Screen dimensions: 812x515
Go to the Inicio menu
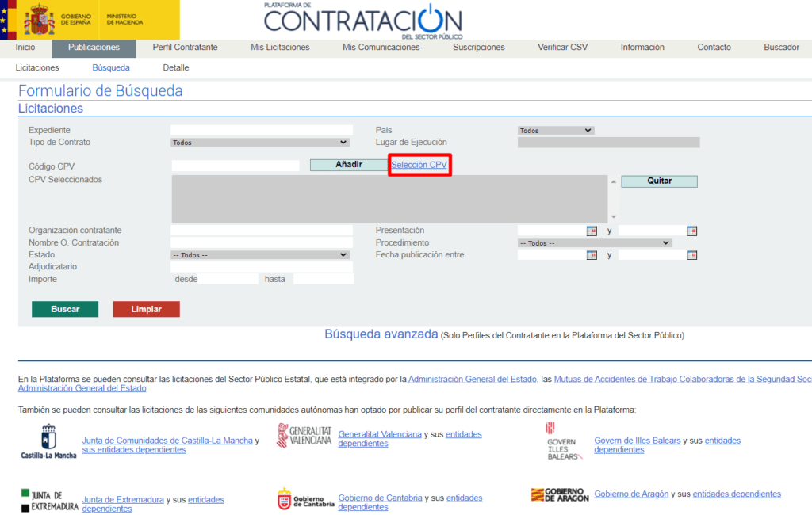click(25, 47)
